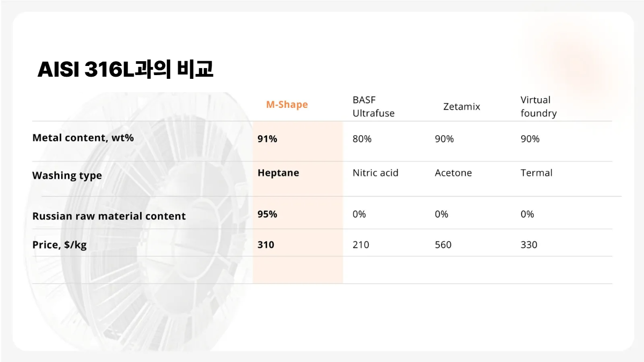This screenshot has height=362, width=644.
Task: Click the 80% BASF metal content value
Action: click(x=362, y=139)
